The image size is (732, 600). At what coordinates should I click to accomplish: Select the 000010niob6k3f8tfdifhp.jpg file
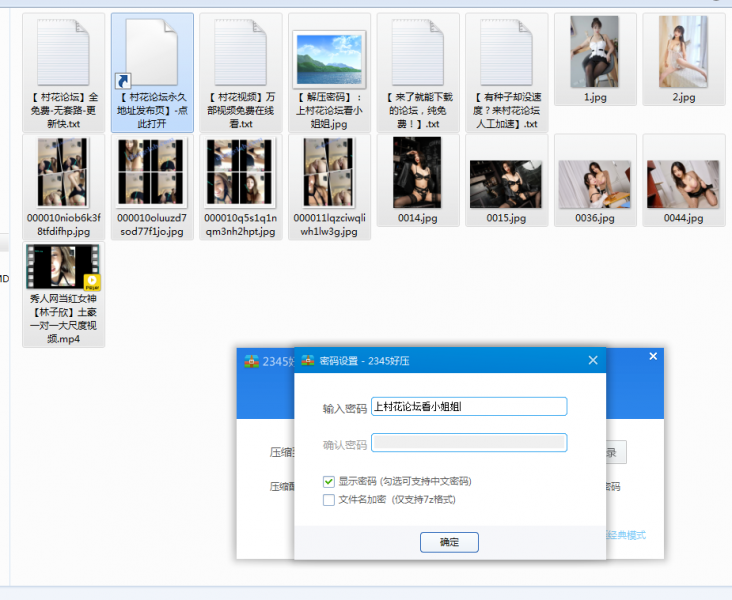(63, 173)
